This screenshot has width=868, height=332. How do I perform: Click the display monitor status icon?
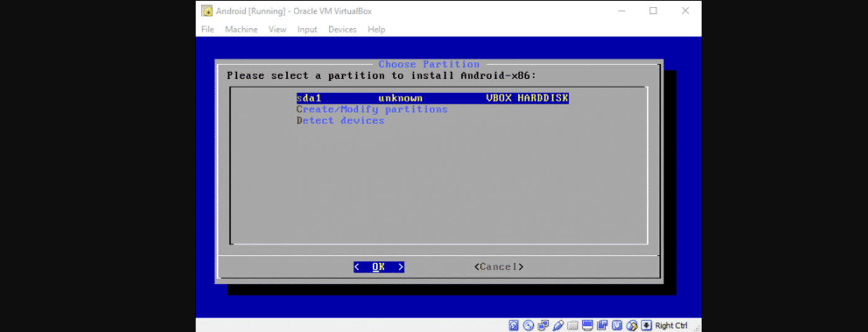[588, 325]
